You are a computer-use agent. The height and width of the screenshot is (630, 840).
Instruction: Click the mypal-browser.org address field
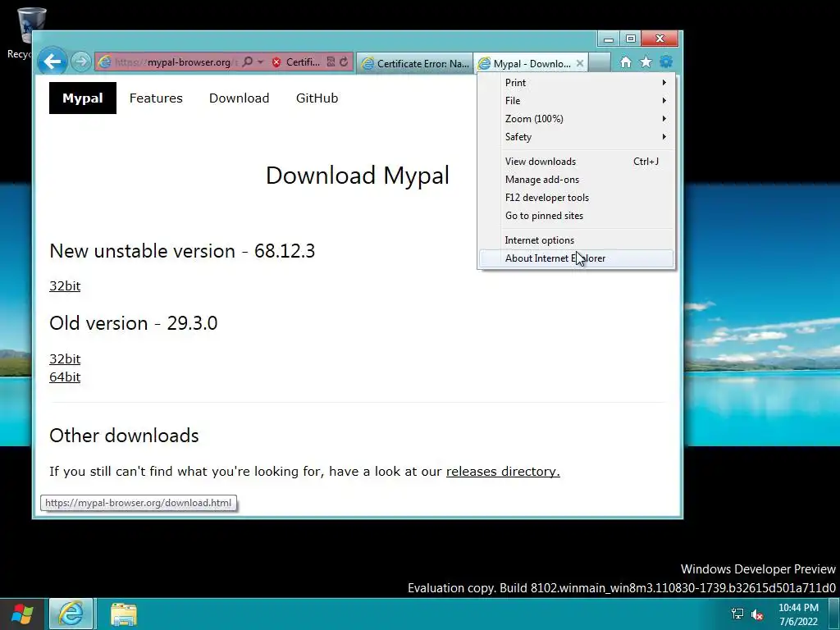(x=175, y=62)
